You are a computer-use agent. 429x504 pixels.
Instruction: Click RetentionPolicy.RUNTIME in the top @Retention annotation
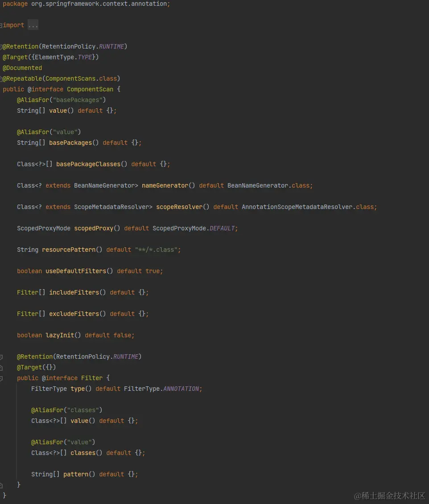83,47
